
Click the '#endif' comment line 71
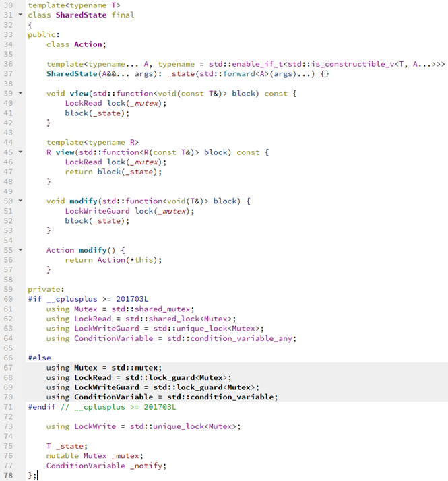102,407
